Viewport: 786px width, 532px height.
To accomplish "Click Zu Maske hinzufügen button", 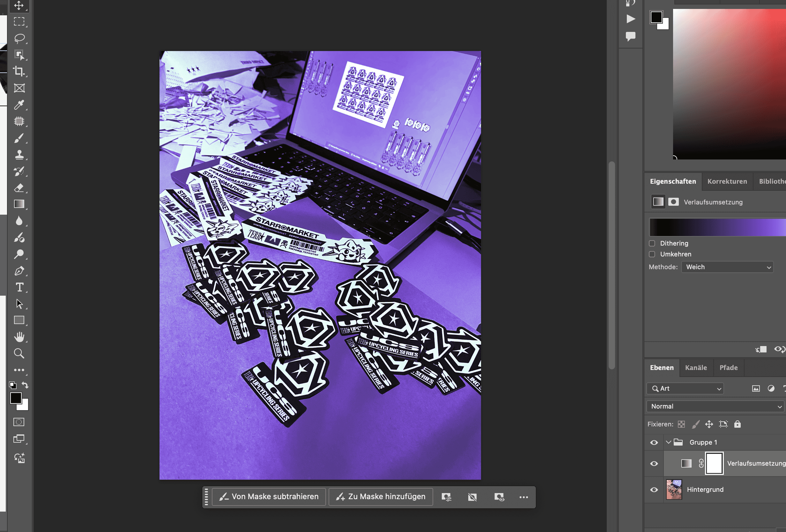I will coord(381,497).
